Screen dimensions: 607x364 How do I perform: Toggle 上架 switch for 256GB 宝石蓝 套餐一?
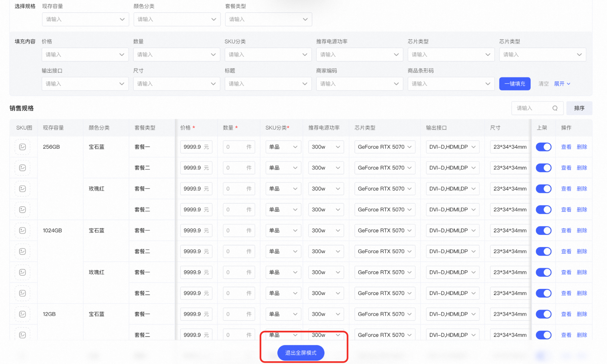point(544,147)
